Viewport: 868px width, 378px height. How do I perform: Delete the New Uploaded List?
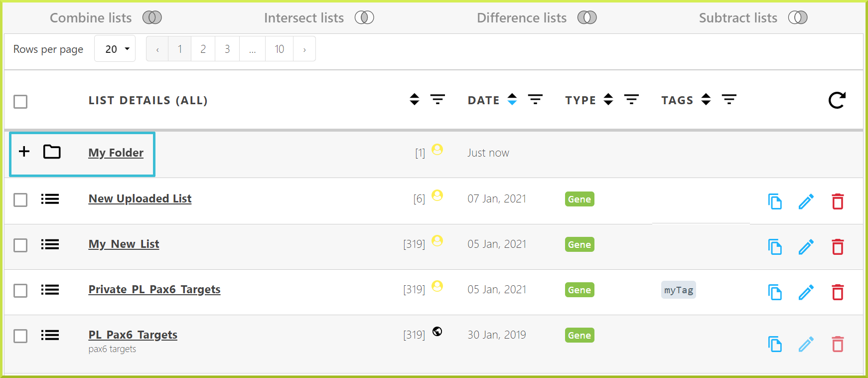[x=838, y=201]
